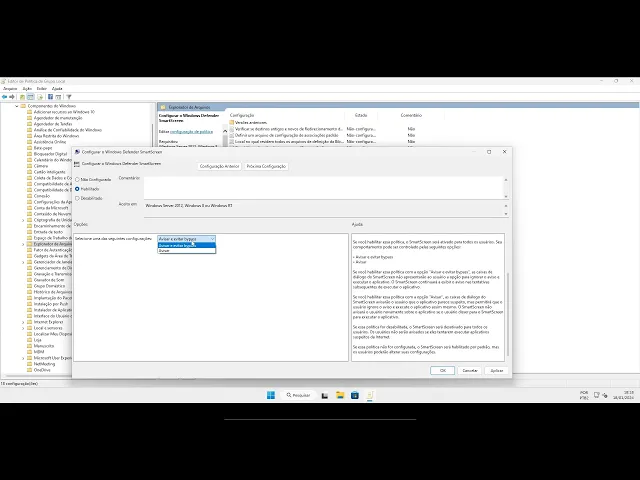Select the Assistência Online tree item
This screenshot has height=480, width=640.
(49, 142)
